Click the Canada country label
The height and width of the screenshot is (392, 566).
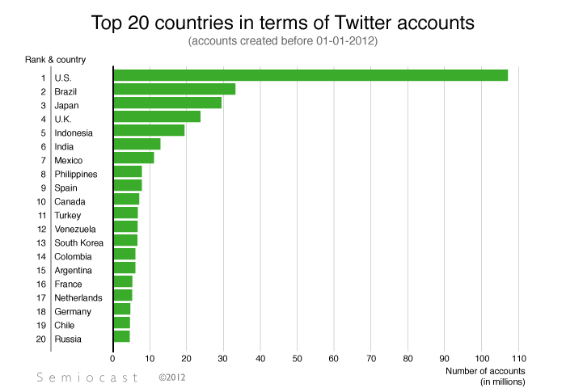tap(69, 202)
